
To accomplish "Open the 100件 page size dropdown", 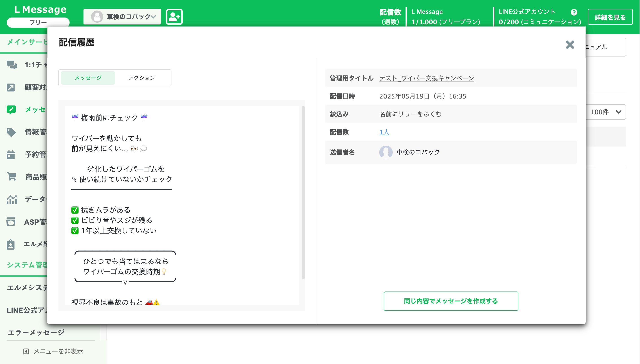I will click(x=606, y=112).
